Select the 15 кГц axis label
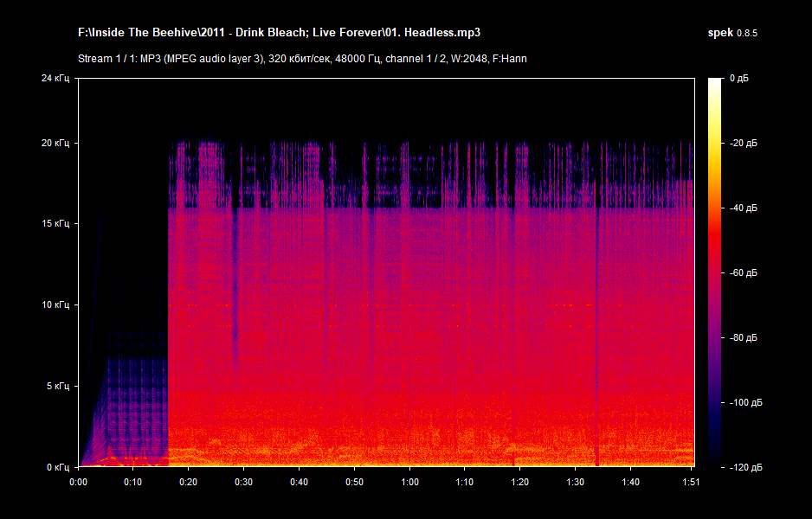Viewport: 812px width, 519px height. tap(55, 224)
